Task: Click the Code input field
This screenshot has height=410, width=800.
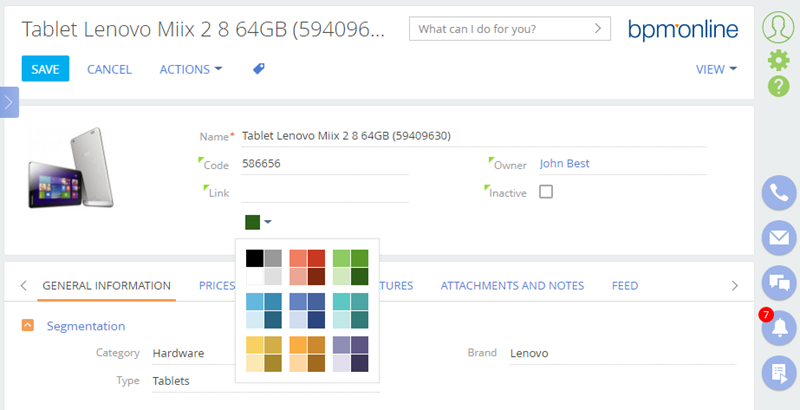Action: 325,165
